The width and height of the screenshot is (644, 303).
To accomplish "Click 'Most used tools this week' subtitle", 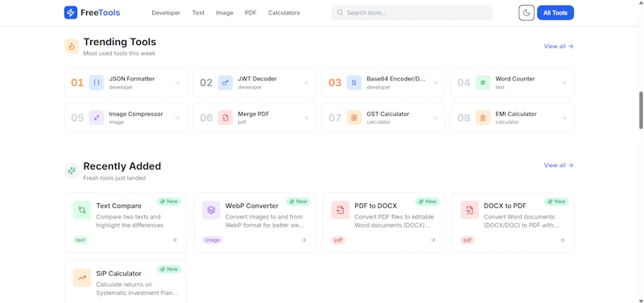I will coord(119,53).
